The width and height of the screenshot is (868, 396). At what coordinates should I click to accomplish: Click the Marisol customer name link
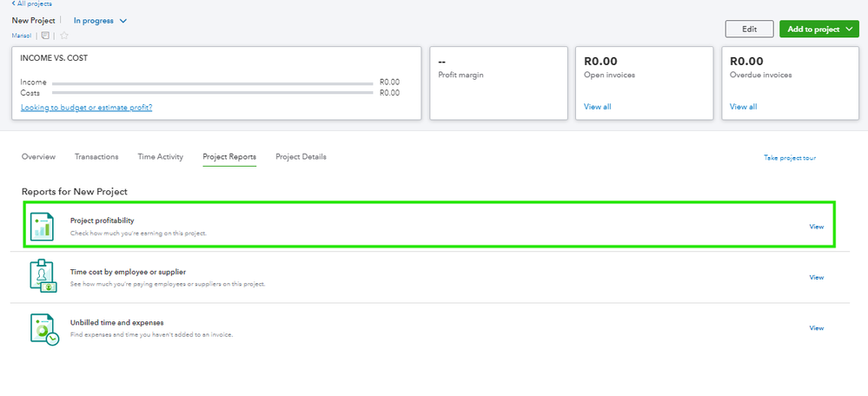(21, 36)
